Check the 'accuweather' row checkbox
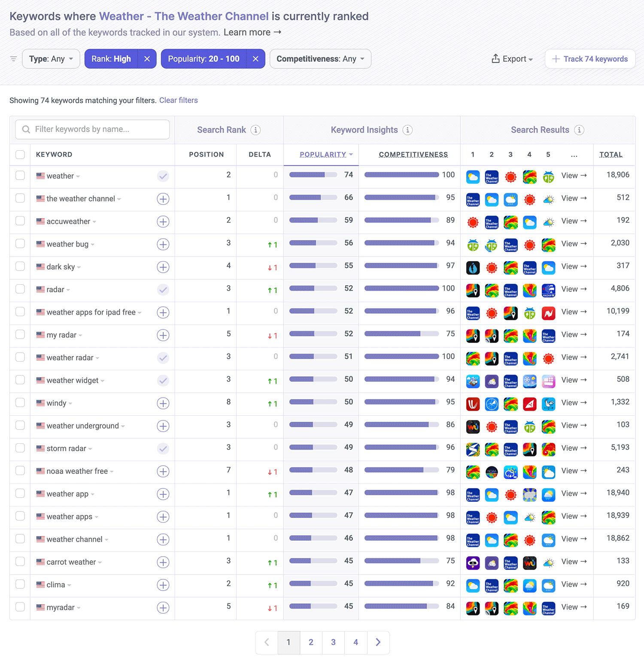This screenshot has height=667, width=644. 20,221
